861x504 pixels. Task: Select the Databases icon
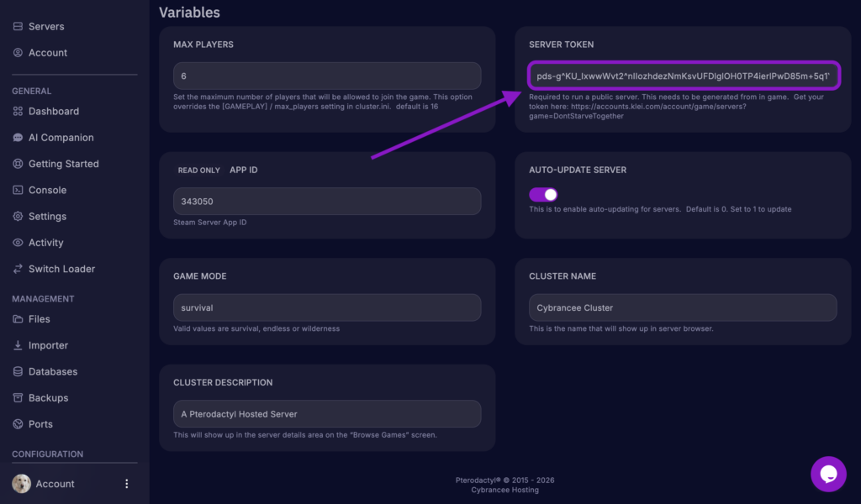point(18,370)
